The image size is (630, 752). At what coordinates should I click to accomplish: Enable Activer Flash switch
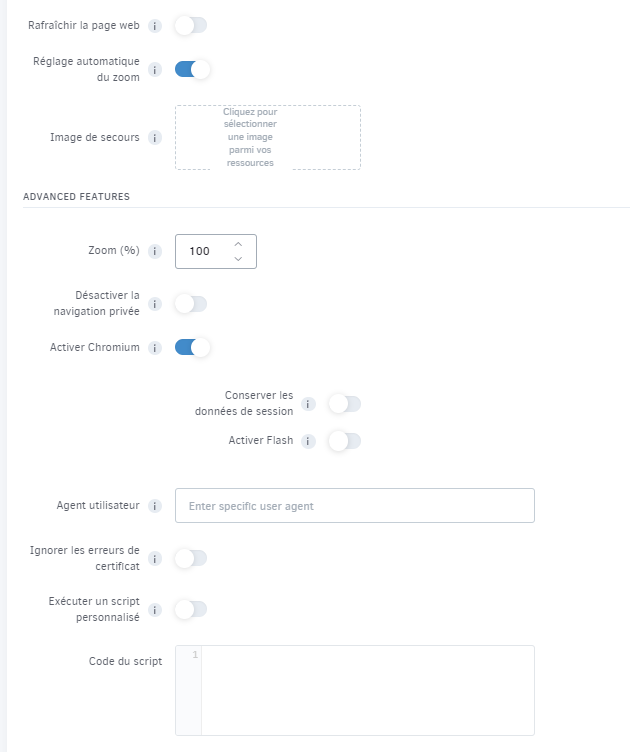tap(344, 441)
